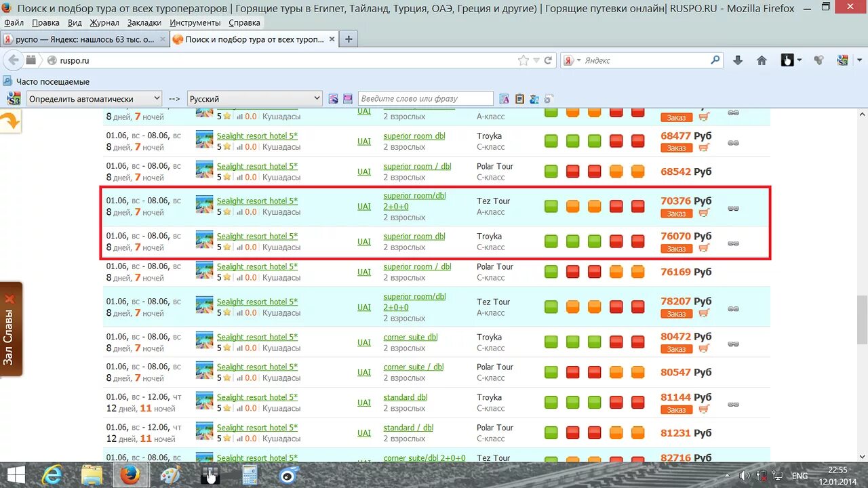Open Sealight resort hotel 5* link in the 70376 Руб row
The height and width of the screenshot is (488, 868).
tap(257, 201)
